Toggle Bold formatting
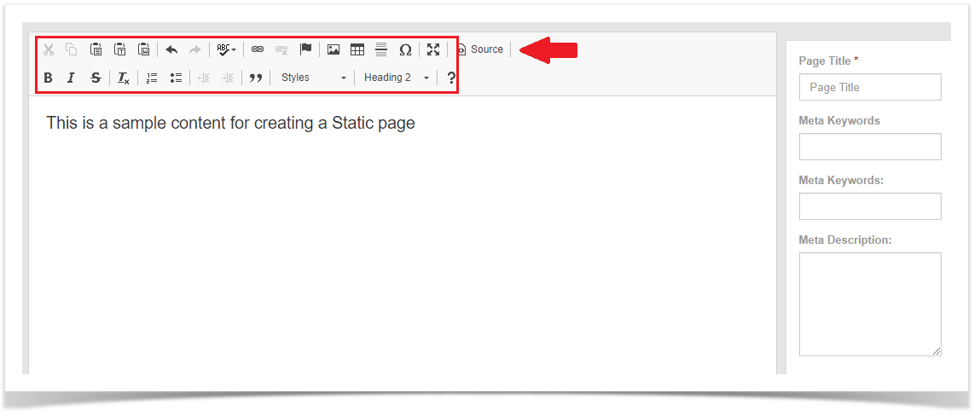980x416 pixels. [48, 78]
